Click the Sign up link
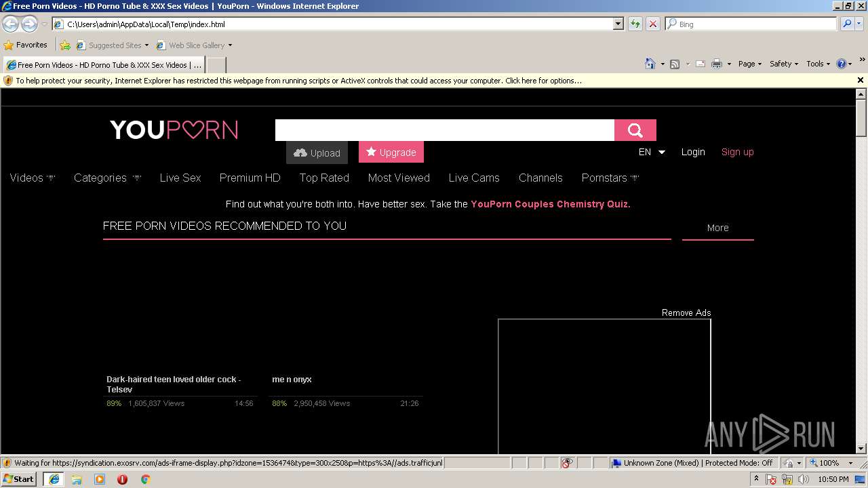The width and height of the screenshot is (868, 488). click(738, 152)
